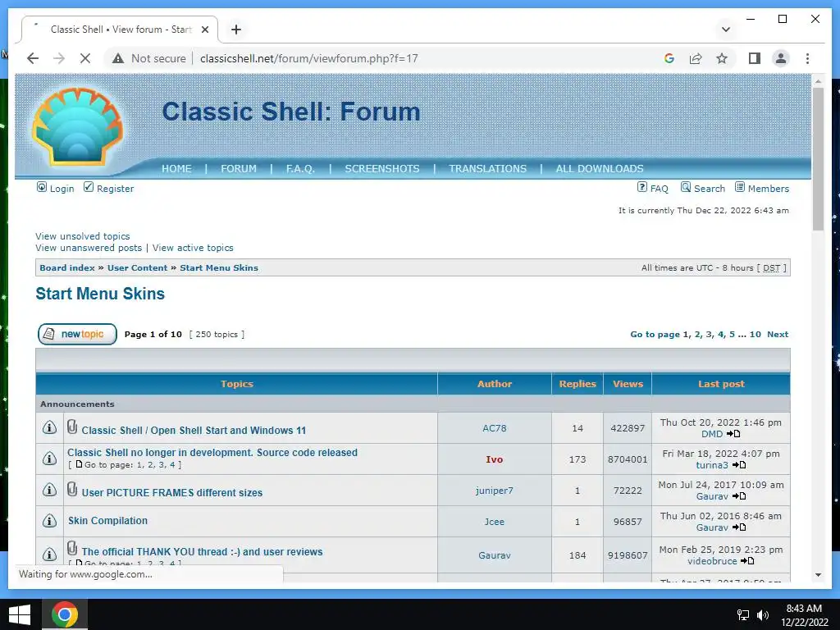Click Start Menu Skins breadcrumb
This screenshot has width=840, height=630.
click(218, 268)
